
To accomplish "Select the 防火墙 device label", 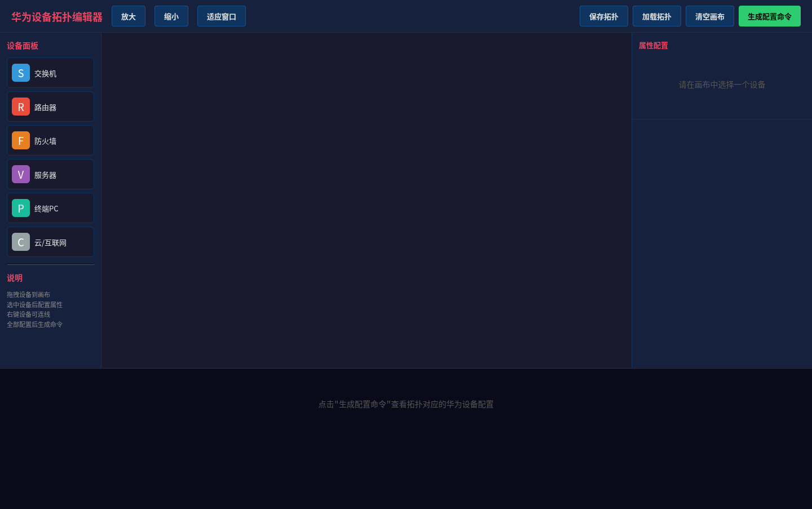I will (45, 141).
